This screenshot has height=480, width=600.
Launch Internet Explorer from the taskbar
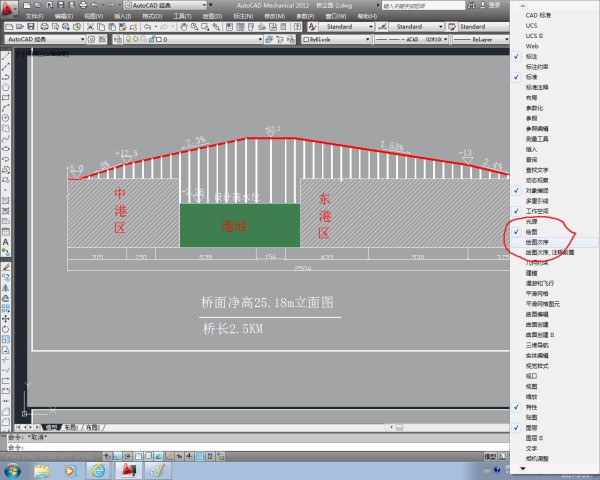pos(97,469)
